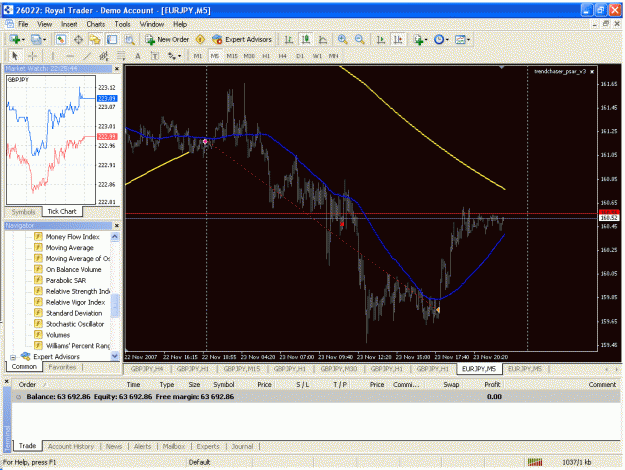Open the Indicators dropdown arrow

[426, 39]
